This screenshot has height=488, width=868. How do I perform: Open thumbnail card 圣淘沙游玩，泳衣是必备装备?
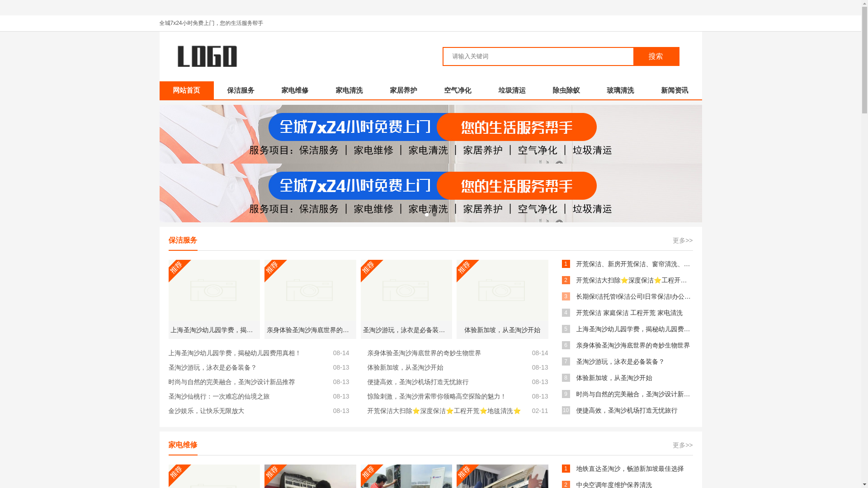406,299
